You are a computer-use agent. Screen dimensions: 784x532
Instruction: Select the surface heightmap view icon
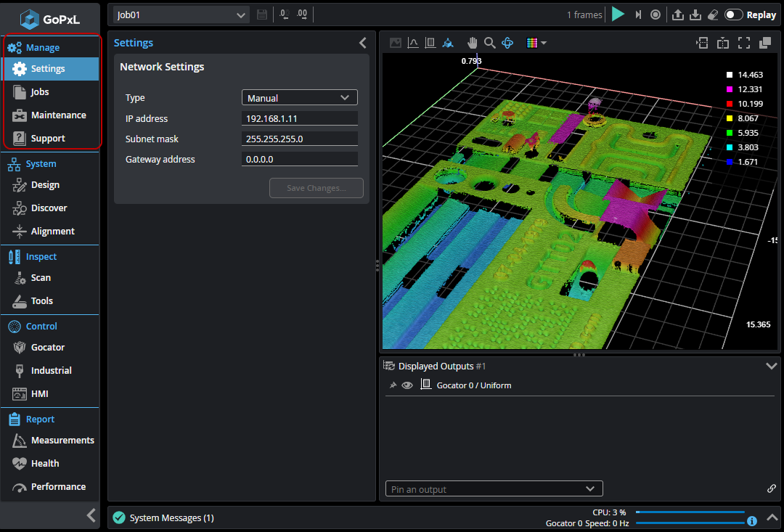[x=430, y=43]
